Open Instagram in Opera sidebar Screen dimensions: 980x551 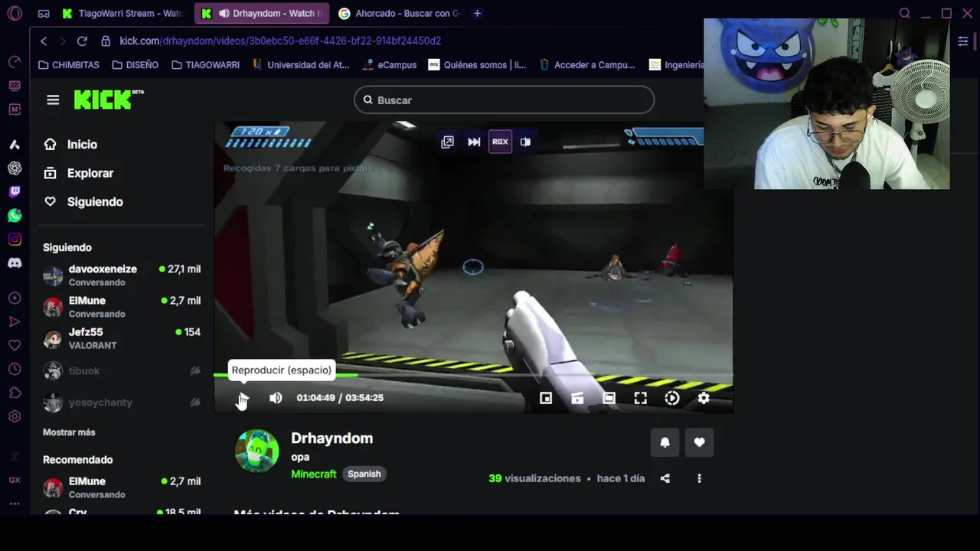point(15,240)
